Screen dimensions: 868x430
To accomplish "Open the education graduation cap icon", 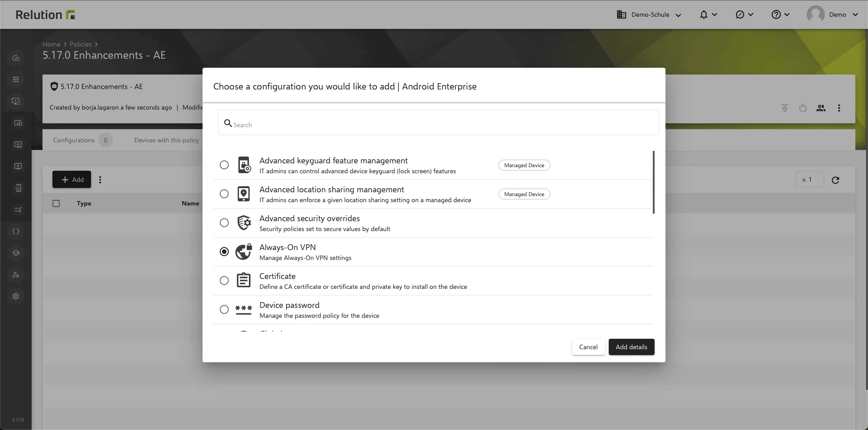I will click(x=16, y=253).
